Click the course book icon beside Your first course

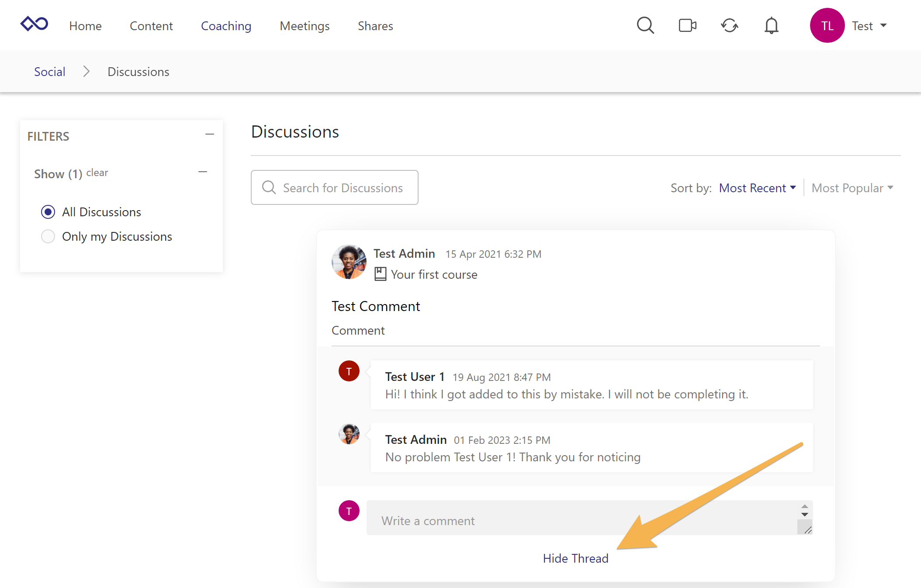click(380, 274)
